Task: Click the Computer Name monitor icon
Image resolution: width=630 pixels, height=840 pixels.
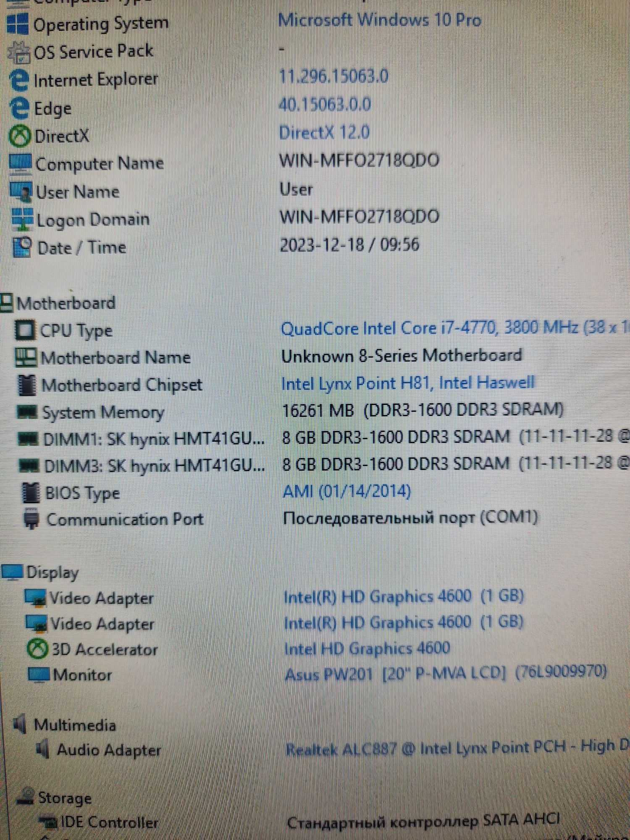Action: [x=21, y=164]
